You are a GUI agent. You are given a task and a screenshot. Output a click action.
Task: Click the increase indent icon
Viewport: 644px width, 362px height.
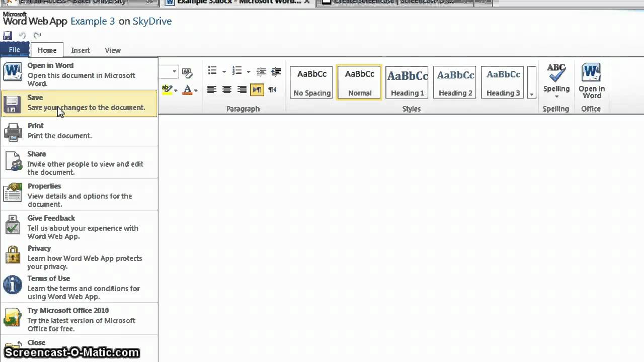(x=276, y=71)
